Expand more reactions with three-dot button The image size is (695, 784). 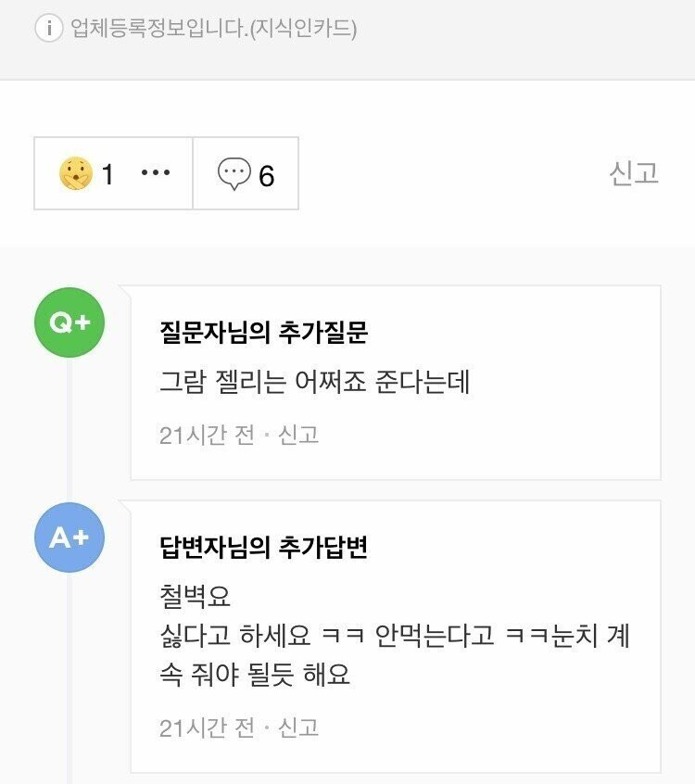pos(156,174)
